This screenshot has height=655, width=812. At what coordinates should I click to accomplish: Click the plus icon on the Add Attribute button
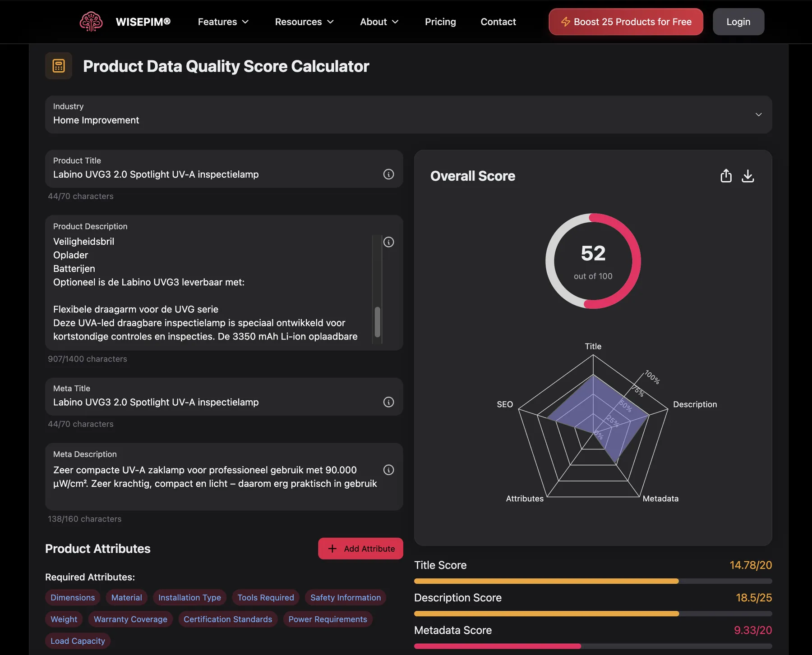332,549
